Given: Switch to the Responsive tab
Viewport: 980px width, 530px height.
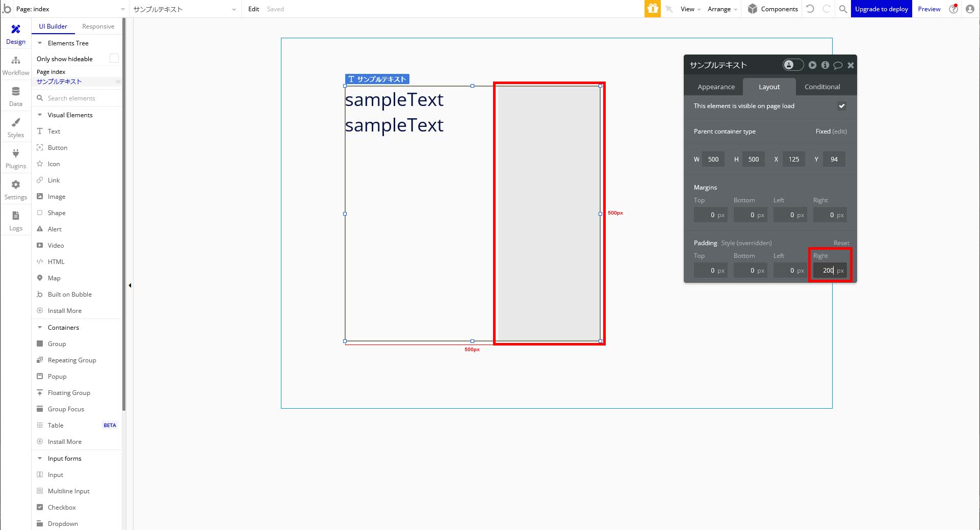Looking at the screenshot, I should click(x=98, y=26).
